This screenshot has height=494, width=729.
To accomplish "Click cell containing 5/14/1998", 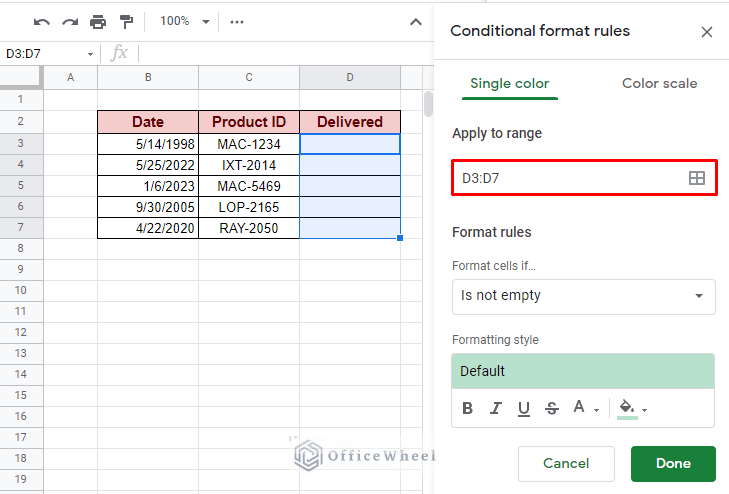I will coord(148,144).
